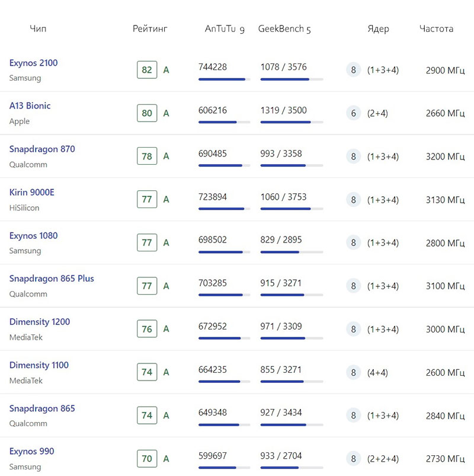
Task: Click the 82 rating badge for Exynos 2100
Action: [x=147, y=70]
